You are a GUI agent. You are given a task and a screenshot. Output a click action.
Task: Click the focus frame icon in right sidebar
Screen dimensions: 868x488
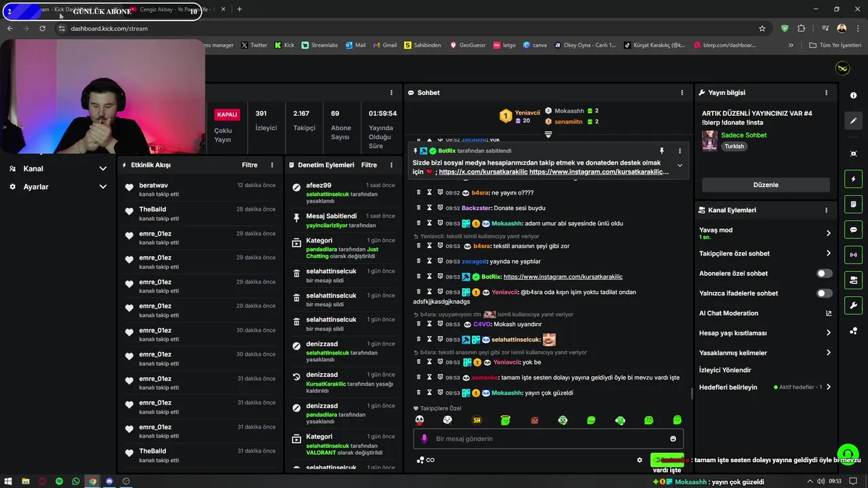[853, 154]
